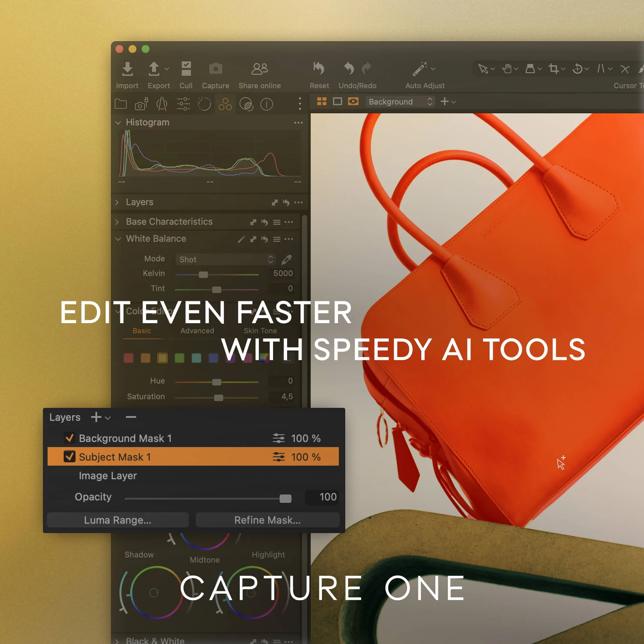Image resolution: width=644 pixels, height=644 pixels.
Task: Open the Background layer selector dropdown
Action: pyautogui.click(x=400, y=102)
